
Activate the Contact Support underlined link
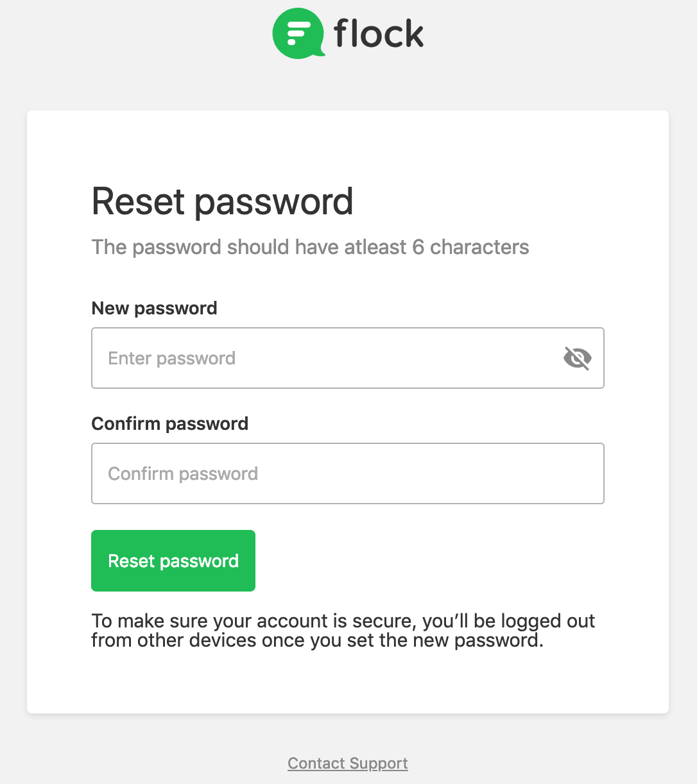347,763
